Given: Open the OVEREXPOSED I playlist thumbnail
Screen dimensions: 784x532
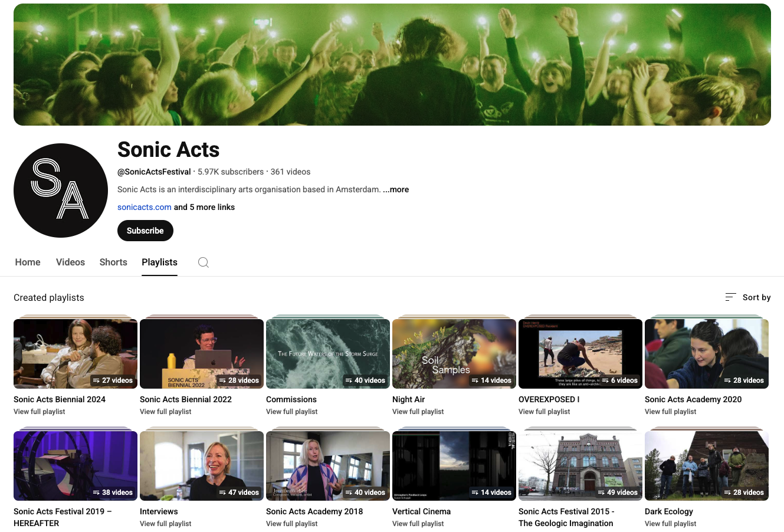Looking at the screenshot, I should (x=580, y=354).
